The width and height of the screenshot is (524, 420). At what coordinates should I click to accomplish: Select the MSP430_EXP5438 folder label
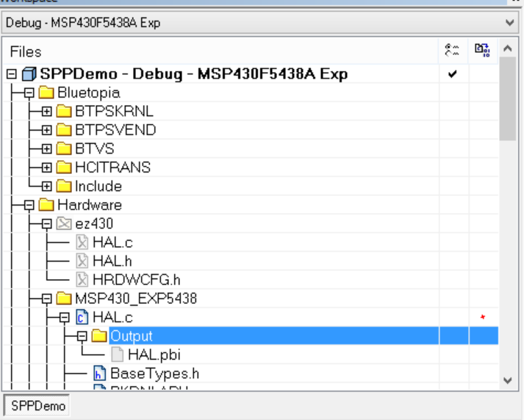136,298
